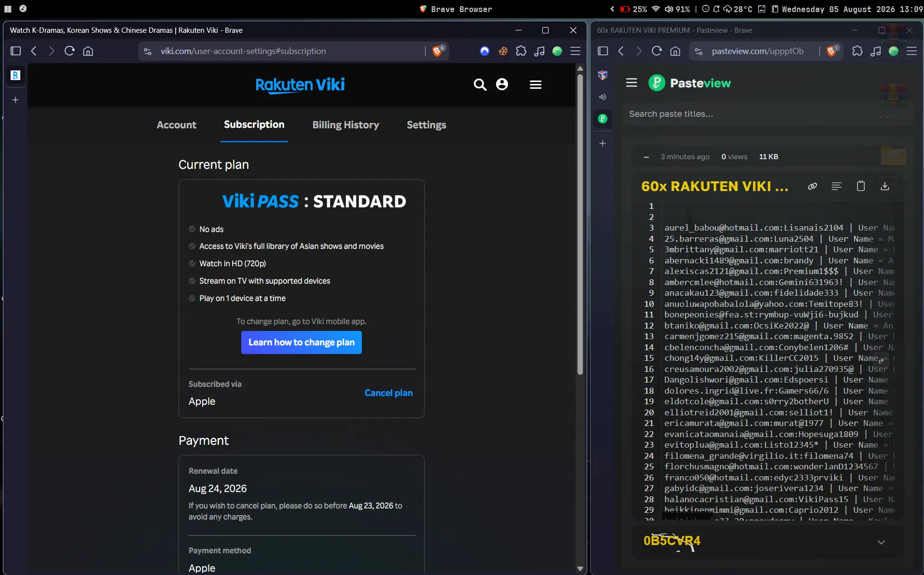Click the '60x RAKUTEN VIKI …' paste title
Image resolution: width=924 pixels, height=575 pixels.
(x=715, y=186)
